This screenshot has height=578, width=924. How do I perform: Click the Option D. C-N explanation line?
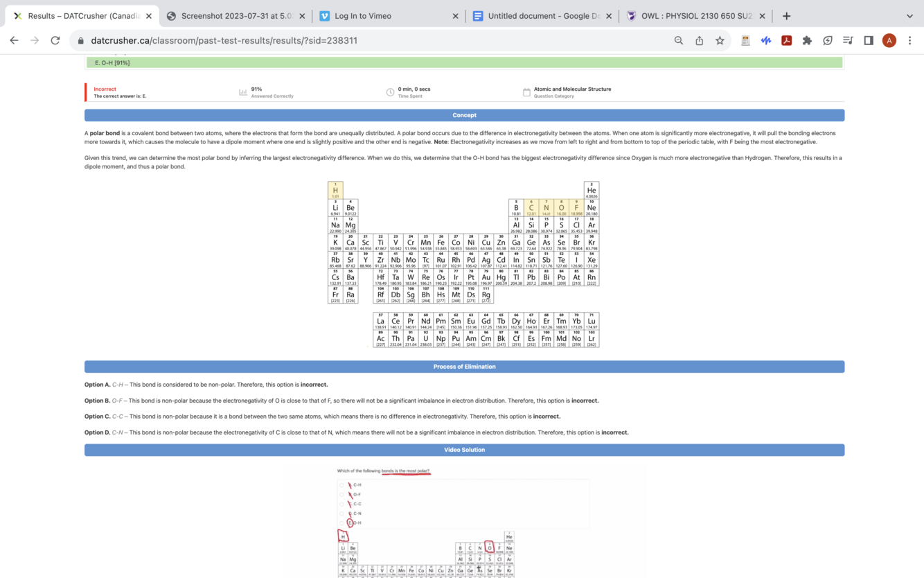coord(357,432)
